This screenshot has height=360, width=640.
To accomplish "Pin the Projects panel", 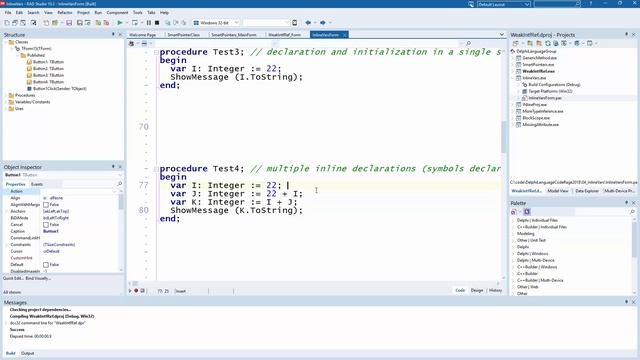I will click(x=627, y=35).
